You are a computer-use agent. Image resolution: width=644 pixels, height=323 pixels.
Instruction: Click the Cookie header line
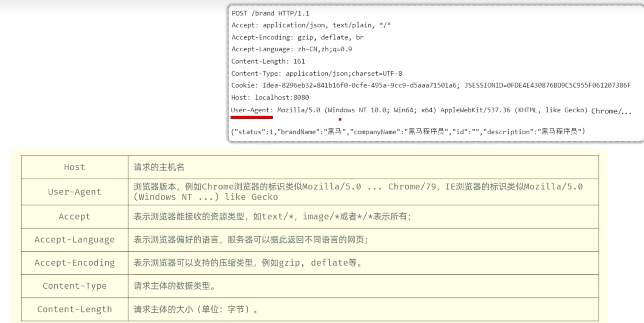click(x=431, y=85)
